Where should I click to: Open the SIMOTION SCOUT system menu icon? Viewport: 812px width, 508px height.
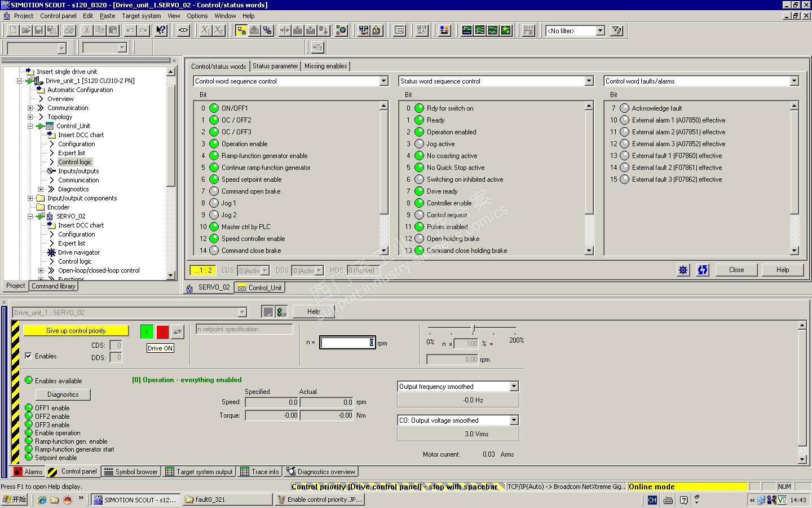pos(5,5)
